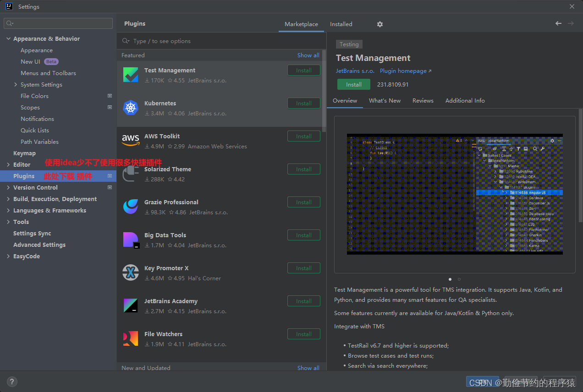Expand the Languages & Frameworks node

click(8, 211)
